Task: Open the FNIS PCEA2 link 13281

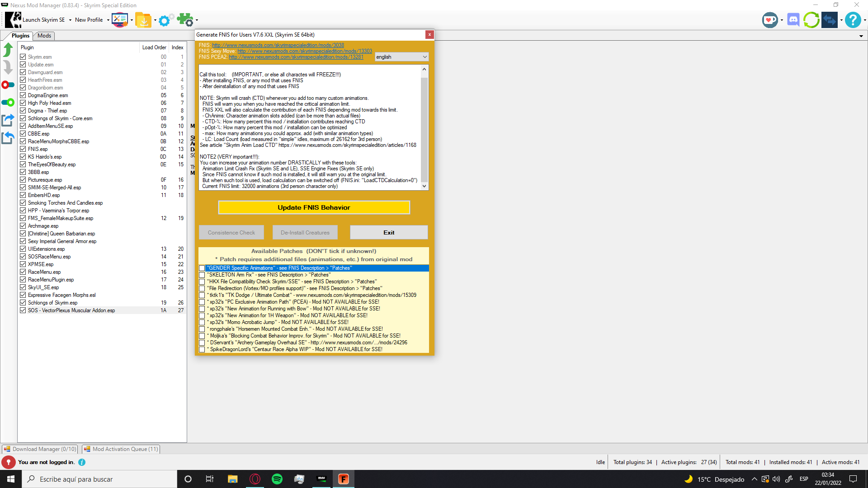Action: point(296,57)
